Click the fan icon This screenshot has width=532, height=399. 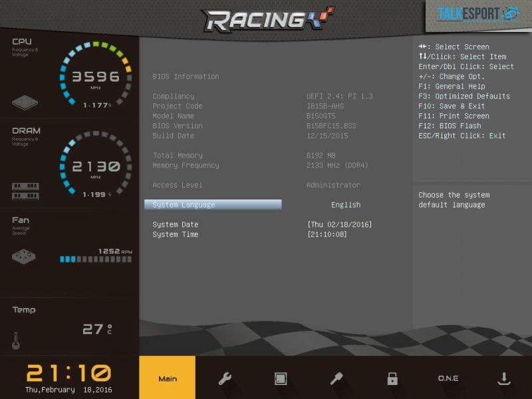[x=25, y=257]
